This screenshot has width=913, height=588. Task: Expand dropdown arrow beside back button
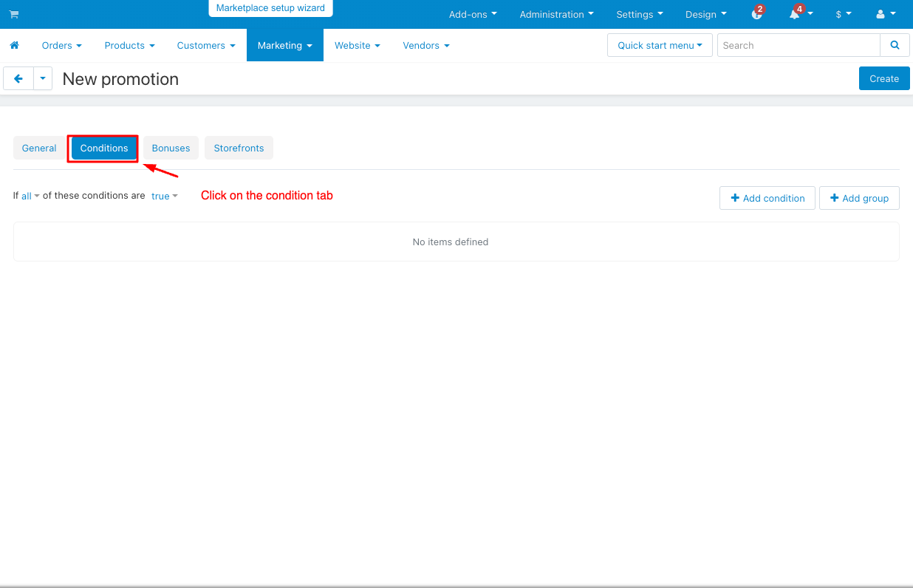tap(43, 78)
